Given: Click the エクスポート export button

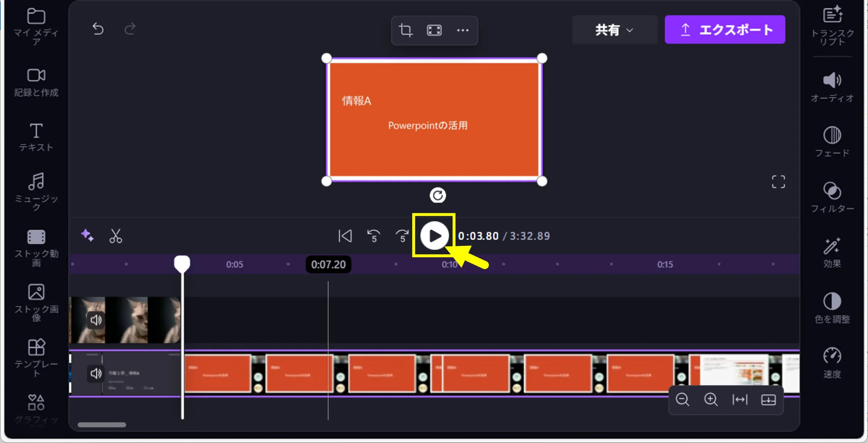Looking at the screenshot, I should (x=725, y=30).
